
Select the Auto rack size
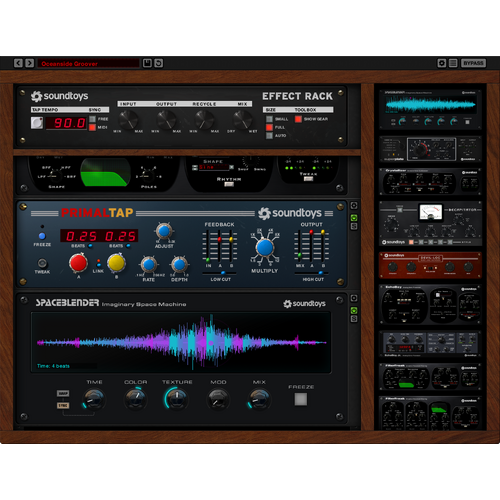269,136
